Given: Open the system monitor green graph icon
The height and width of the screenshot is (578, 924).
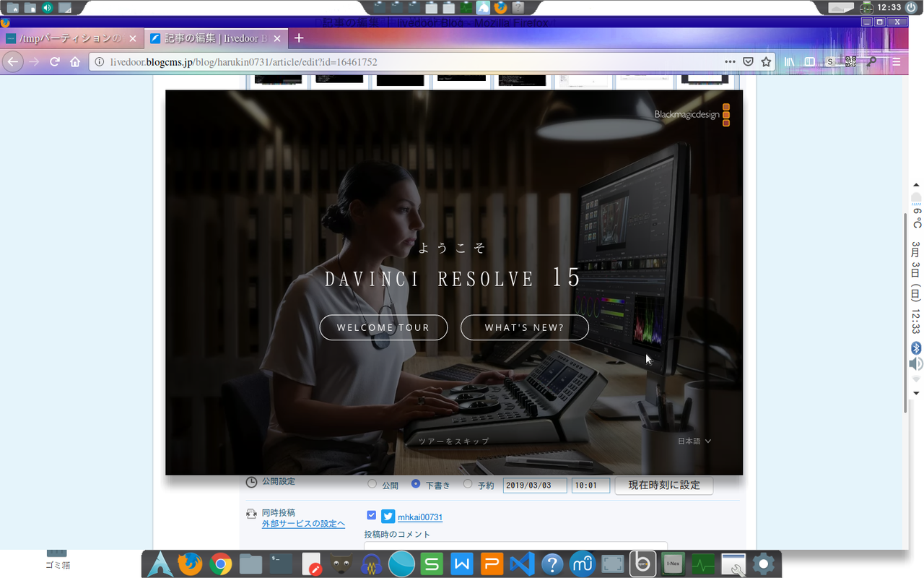Looking at the screenshot, I should pyautogui.click(x=702, y=564).
